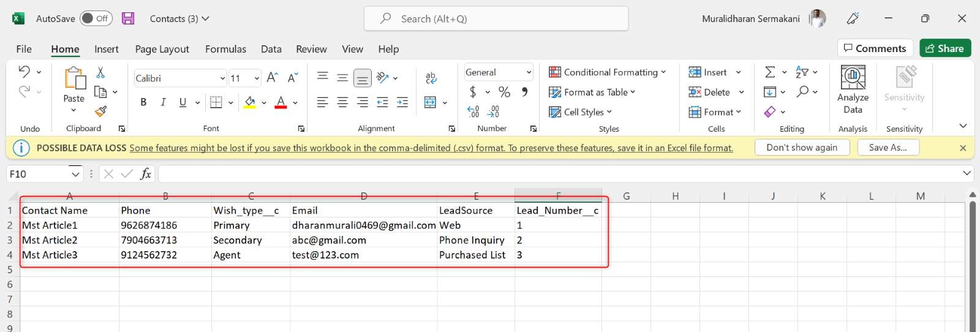980x332 pixels.
Task: Click the Cut scissors icon
Action: click(x=100, y=73)
